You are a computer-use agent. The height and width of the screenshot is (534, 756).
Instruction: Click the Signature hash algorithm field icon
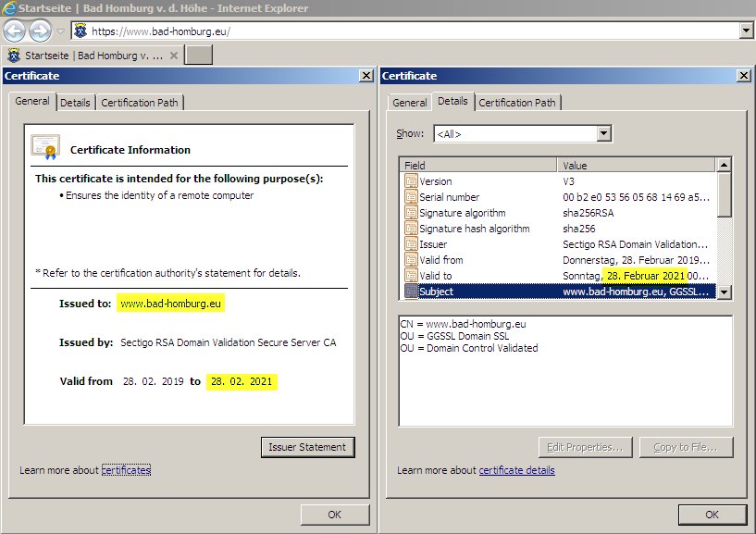[411, 229]
